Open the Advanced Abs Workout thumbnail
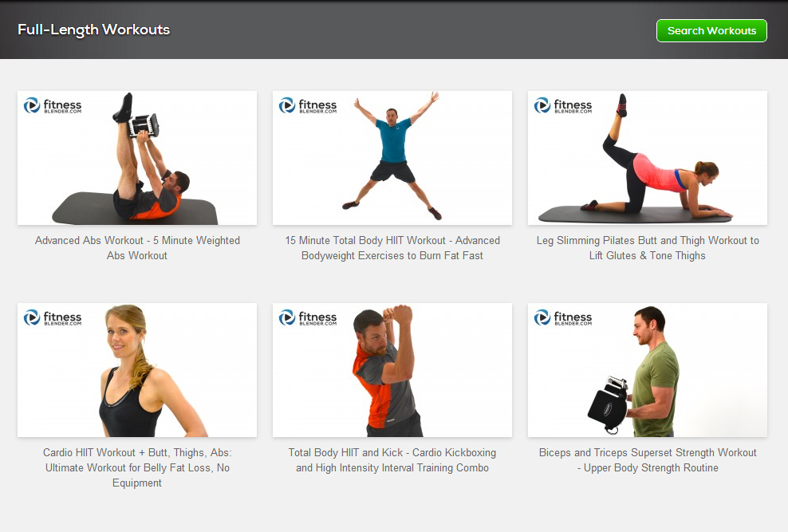 pos(137,158)
